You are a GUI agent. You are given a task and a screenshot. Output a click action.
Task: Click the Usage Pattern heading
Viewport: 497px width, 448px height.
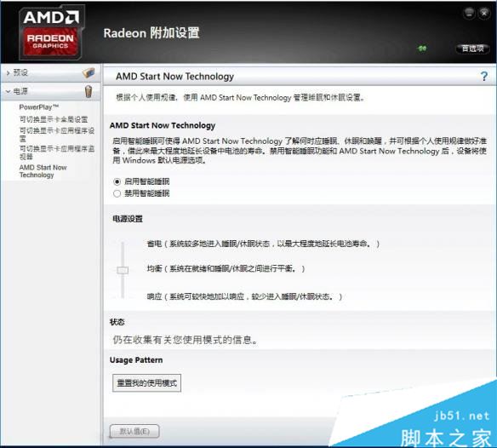coord(136,360)
